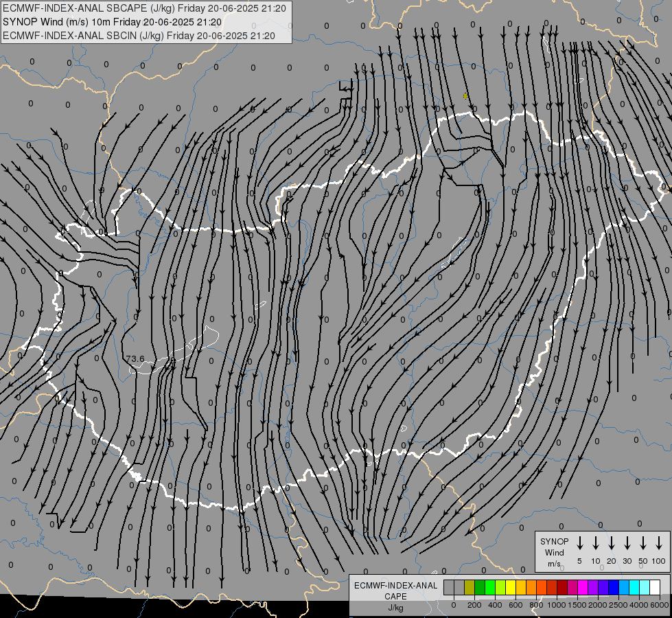Click the SBCAPE title line in header

pyautogui.click(x=144, y=8)
